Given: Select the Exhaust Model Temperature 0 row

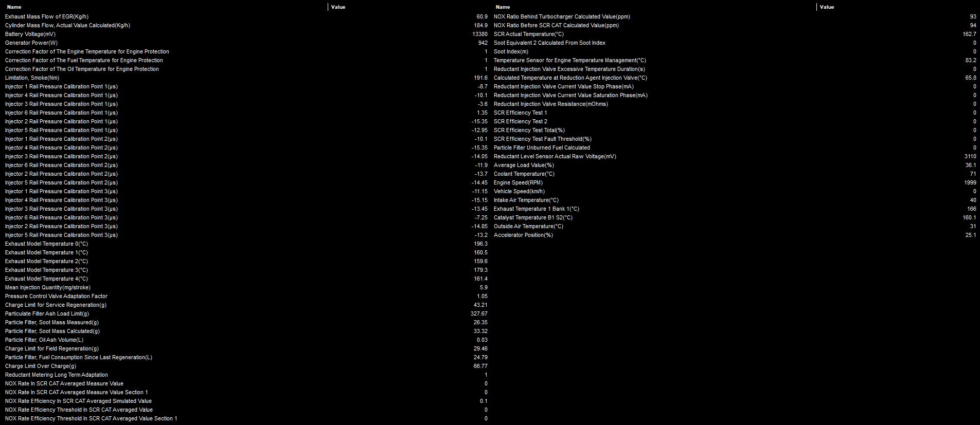Looking at the screenshot, I should pos(246,244).
